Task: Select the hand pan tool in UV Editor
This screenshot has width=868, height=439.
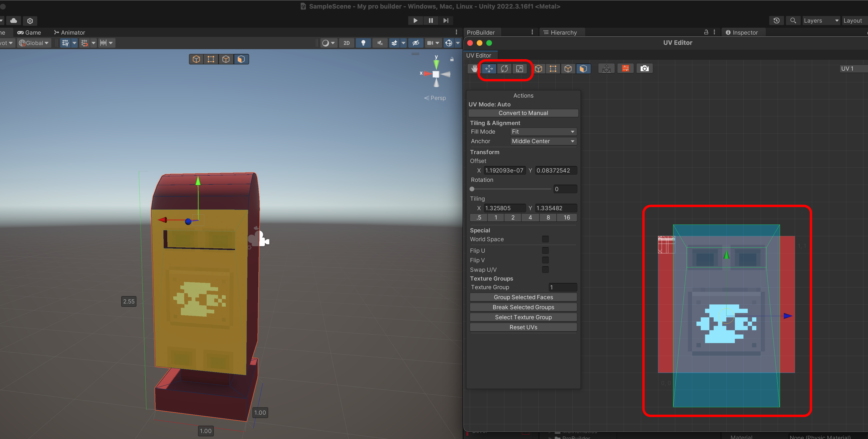Action: click(x=474, y=69)
